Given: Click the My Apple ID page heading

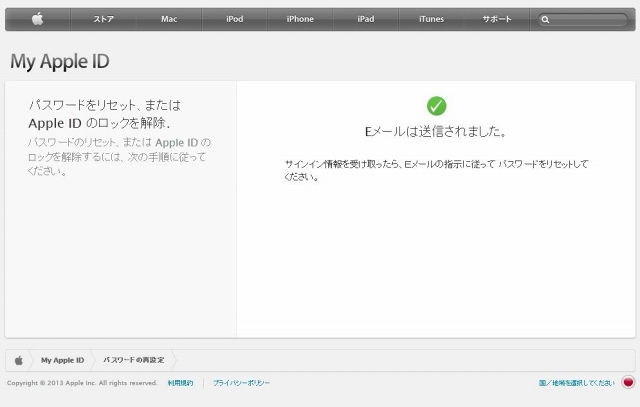Looking at the screenshot, I should point(60,62).
